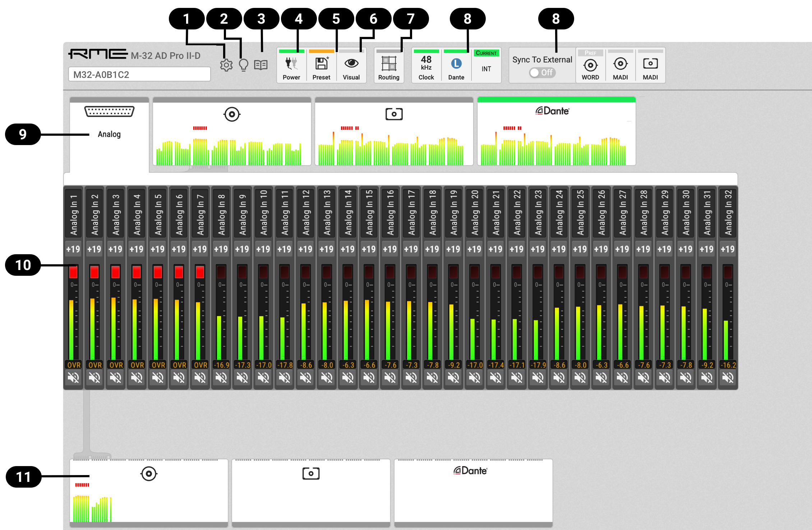The image size is (812, 530).
Task: Reset the red overload indicator on Analog In 7
Action: (200, 272)
